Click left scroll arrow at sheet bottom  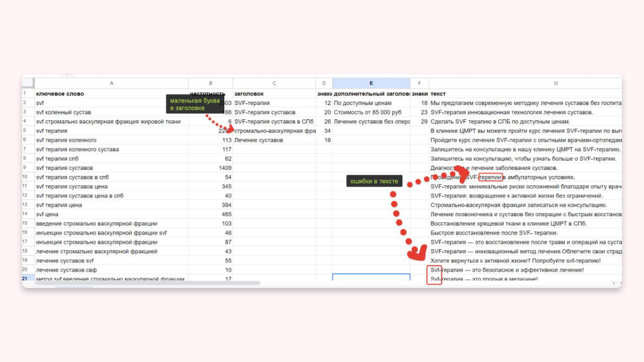pos(612,283)
